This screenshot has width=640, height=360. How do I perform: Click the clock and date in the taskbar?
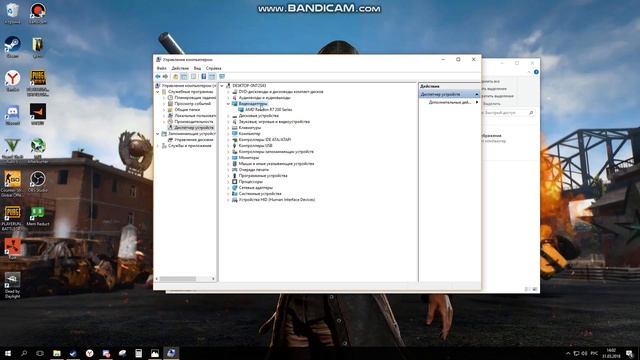(x=611, y=353)
